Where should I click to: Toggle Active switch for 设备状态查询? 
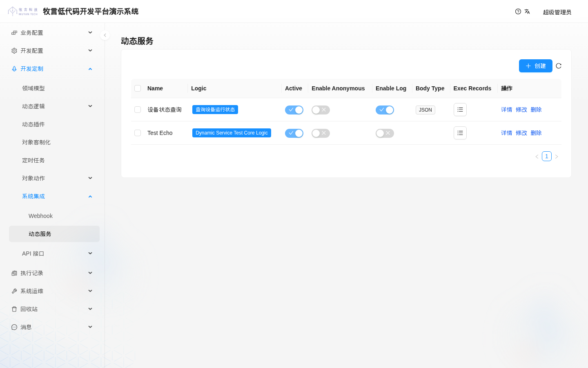click(294, 110)
